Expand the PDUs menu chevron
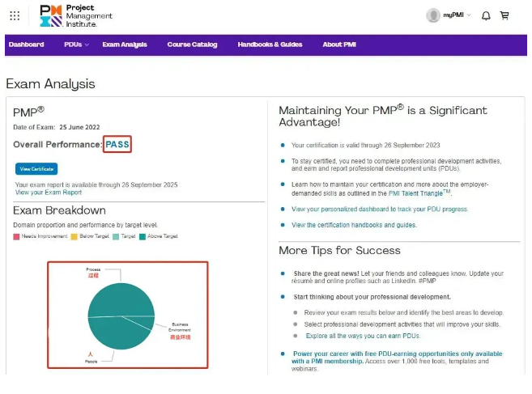 coord(87,44)
